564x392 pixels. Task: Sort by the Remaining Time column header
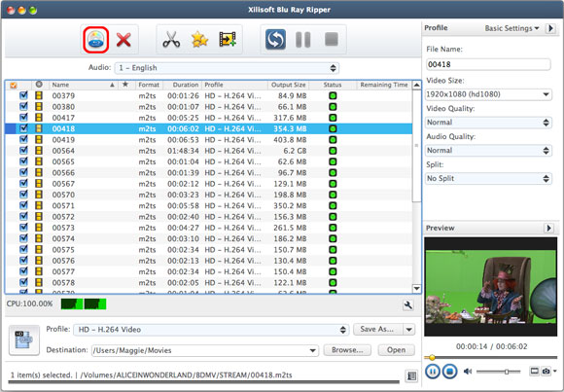384,85
